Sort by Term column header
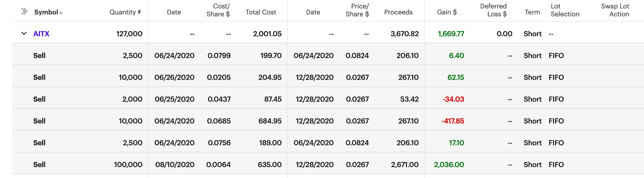644x178 pixels. (532, 12)
